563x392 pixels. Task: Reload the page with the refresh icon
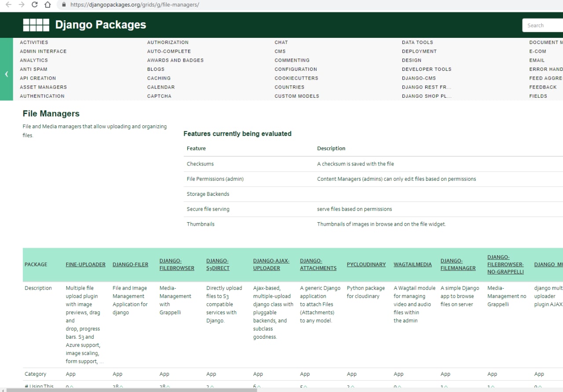tap(35, 5)
